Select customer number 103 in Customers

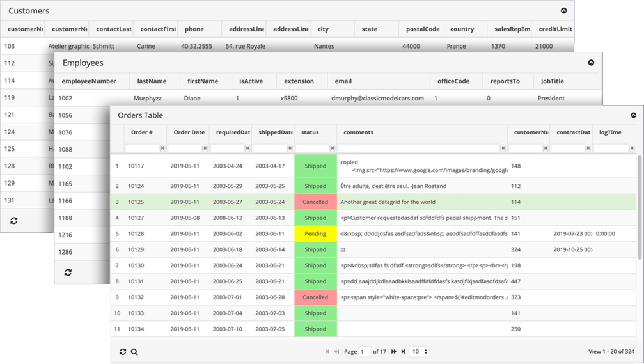[10, 46]
